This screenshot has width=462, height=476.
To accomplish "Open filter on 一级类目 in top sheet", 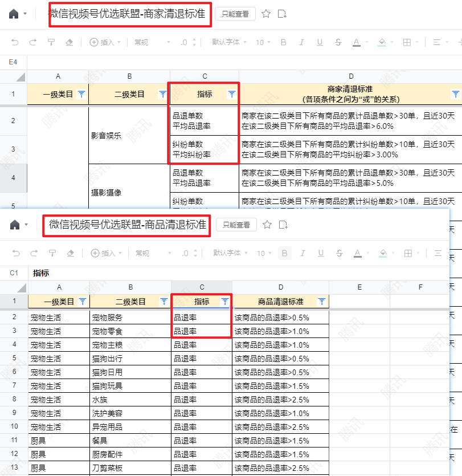I will (81, 95).
